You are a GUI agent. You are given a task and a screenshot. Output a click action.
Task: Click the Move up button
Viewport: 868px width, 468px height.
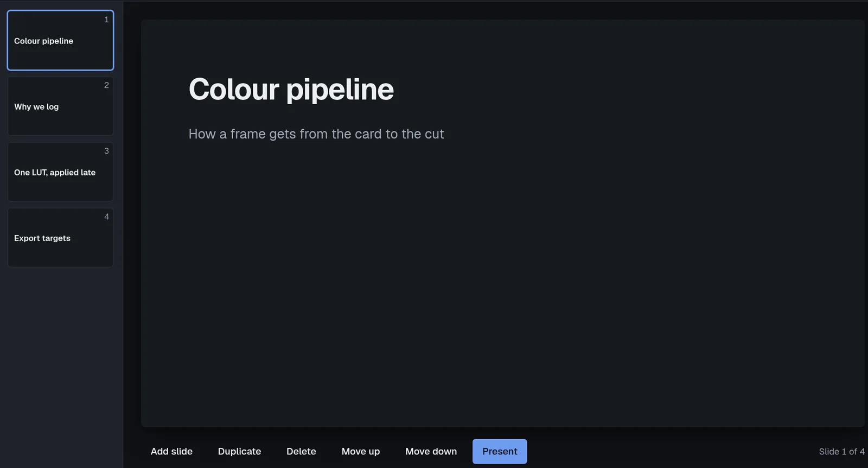[x=361, y=451]
